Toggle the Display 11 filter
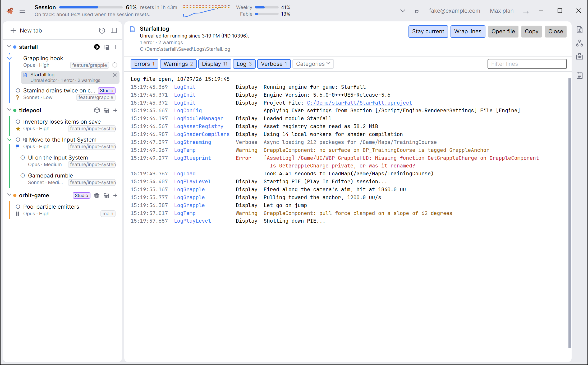This screenshot has height=365, width=588. coord(215,64)
